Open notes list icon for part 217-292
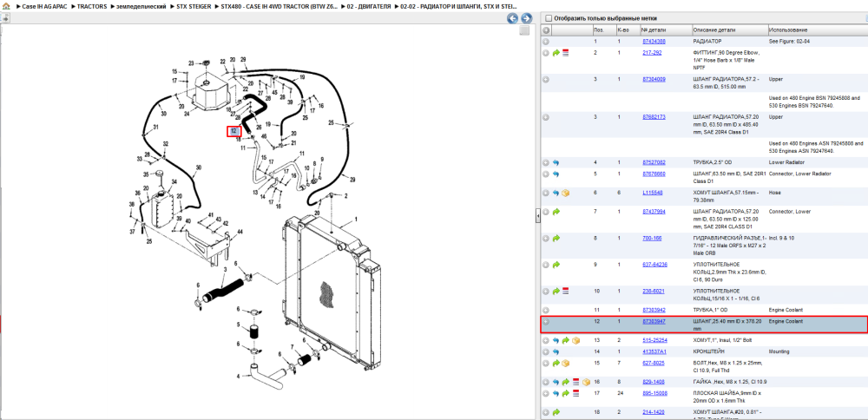Image resolution: width=868 pixels, height=420 pixels. tap(566, 53)
